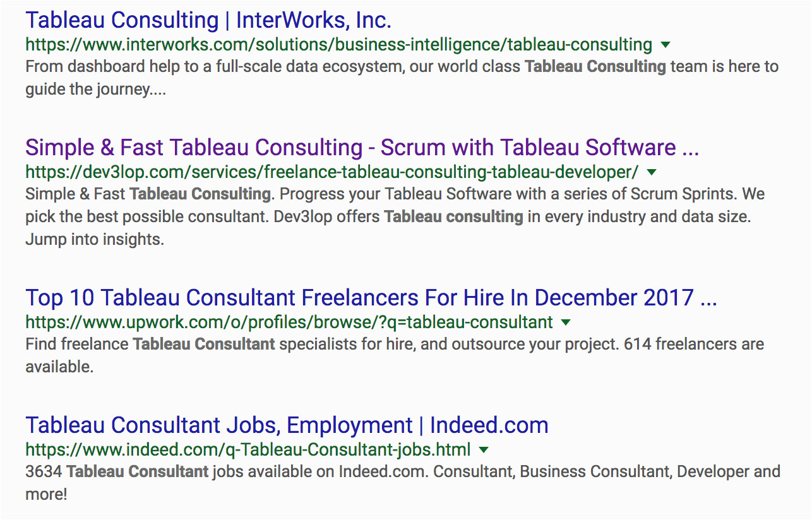Open Top 10 Tableau Consultant Freelancers result
The height and width of the screenshot is (520, 812).
(371, 297)
